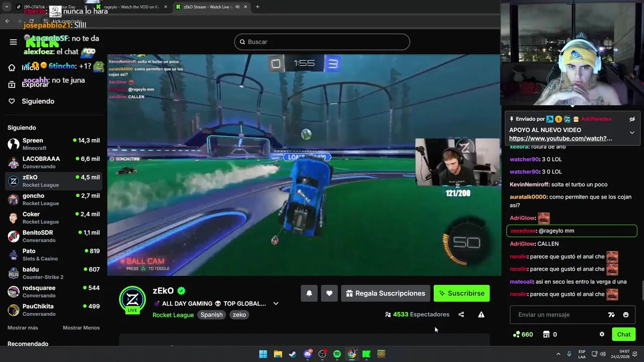The width and height of the screenshot is (644, 362).
Task: Open the Windows Start menu
Action: tap(263, 354)
